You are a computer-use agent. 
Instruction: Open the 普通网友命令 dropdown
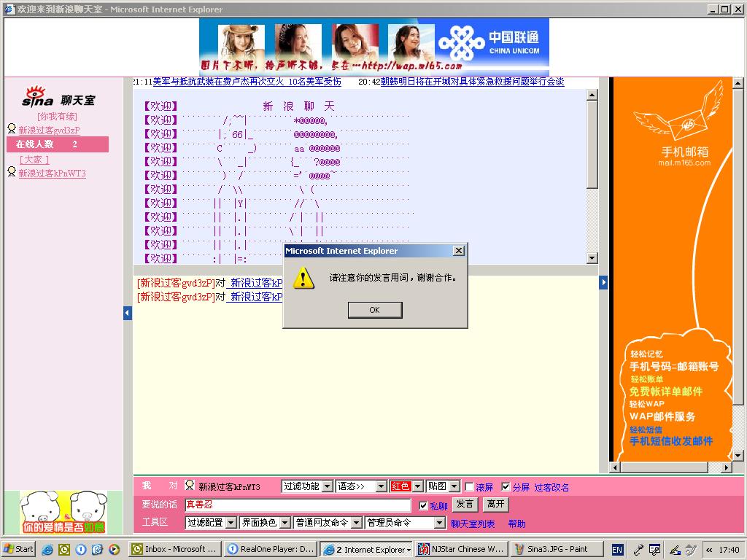tap(328, 522)
